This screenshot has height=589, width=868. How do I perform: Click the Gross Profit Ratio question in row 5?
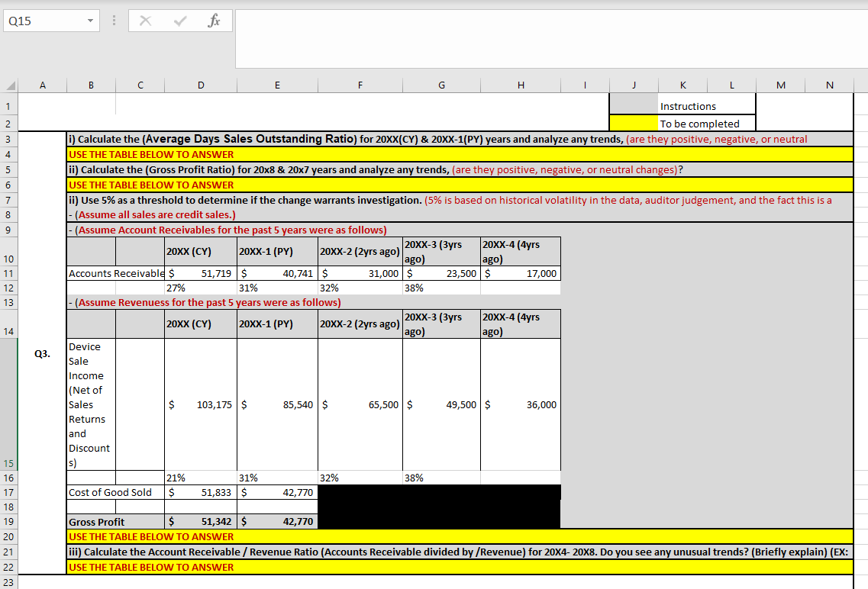click(x=460, y=169)
